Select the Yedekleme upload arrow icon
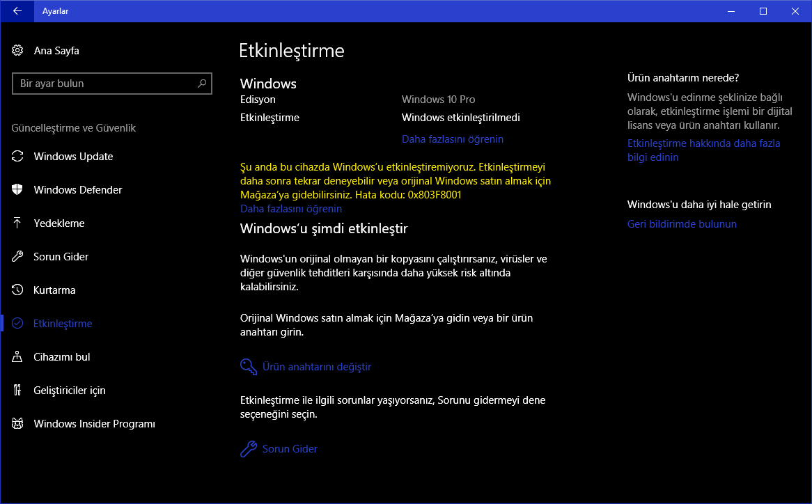812x504 pixels. coord(17,223)
